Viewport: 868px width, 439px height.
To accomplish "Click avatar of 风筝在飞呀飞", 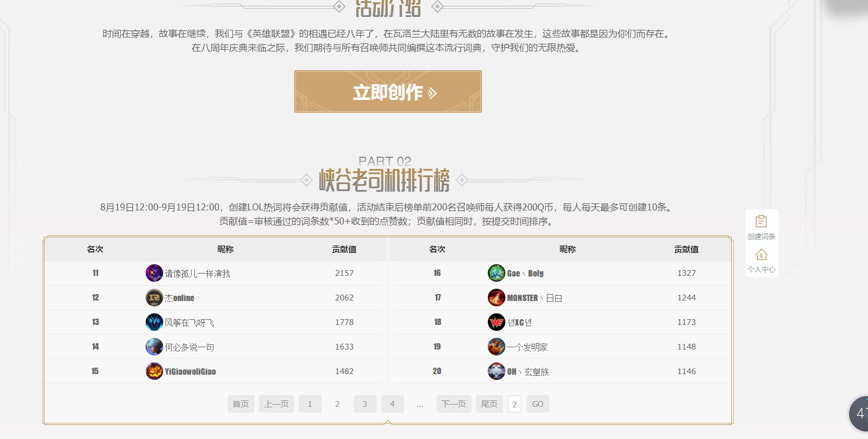I will coord(154,322).
